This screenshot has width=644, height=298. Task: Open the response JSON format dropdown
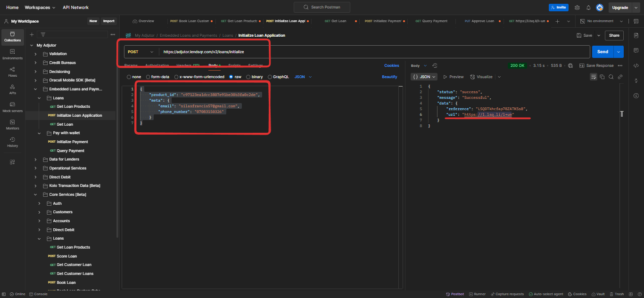coord(424,77)
